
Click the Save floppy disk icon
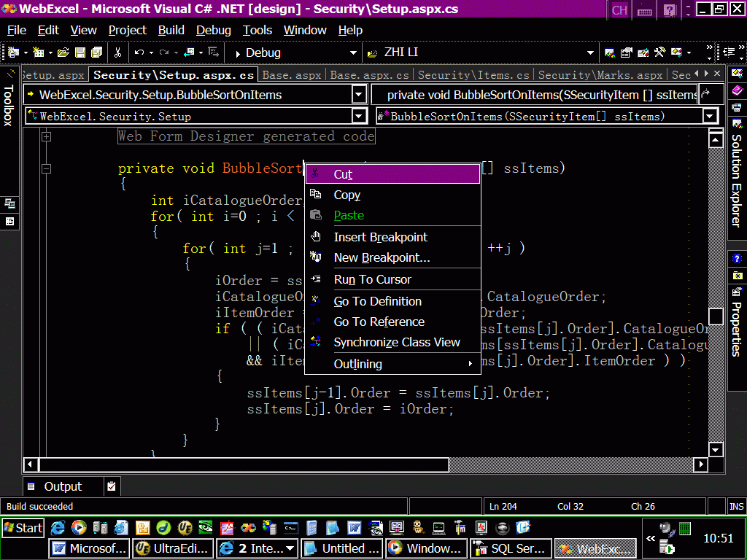click(80, 52)
